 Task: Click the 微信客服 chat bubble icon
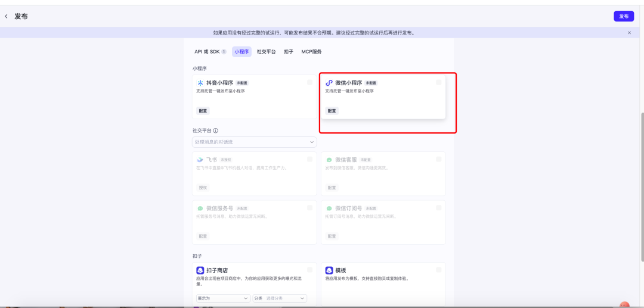pos(329,160)
